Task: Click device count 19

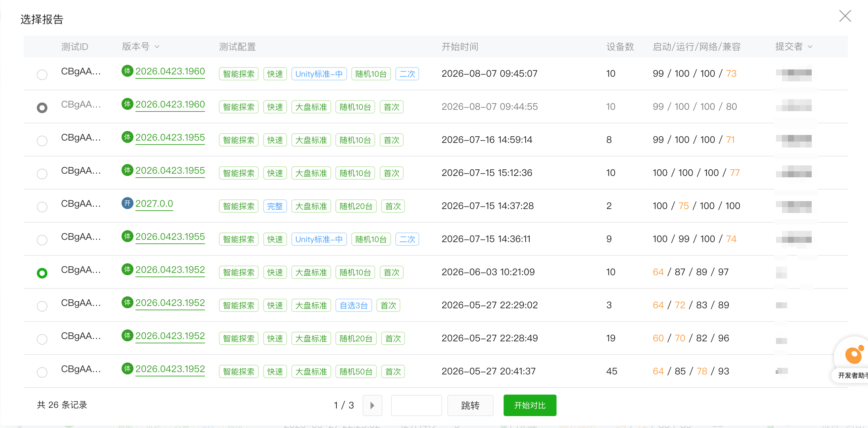Action: click(x=610, y=338)
